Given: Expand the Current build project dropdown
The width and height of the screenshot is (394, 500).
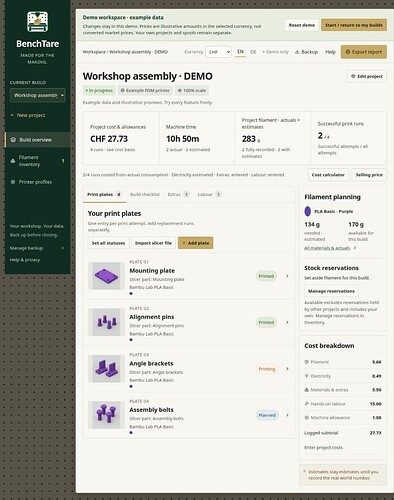Looking at the screenshot, I should (37, 95).
